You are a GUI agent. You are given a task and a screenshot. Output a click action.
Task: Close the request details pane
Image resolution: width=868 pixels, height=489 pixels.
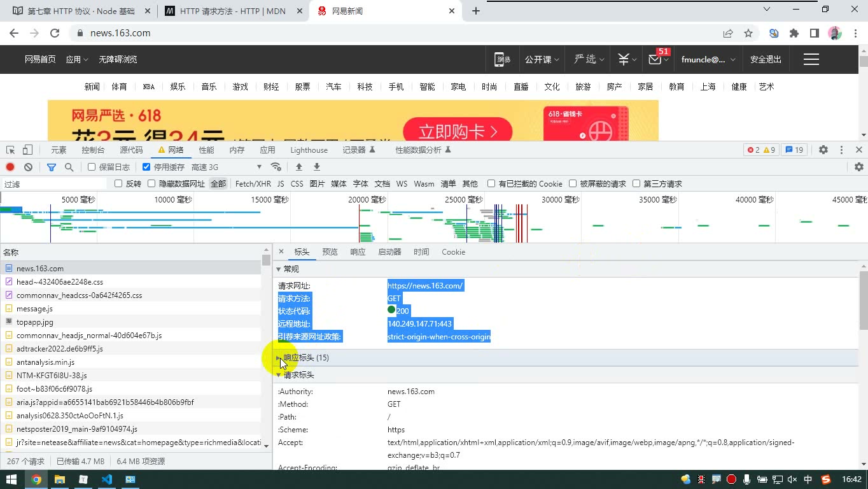pos(281,252)
